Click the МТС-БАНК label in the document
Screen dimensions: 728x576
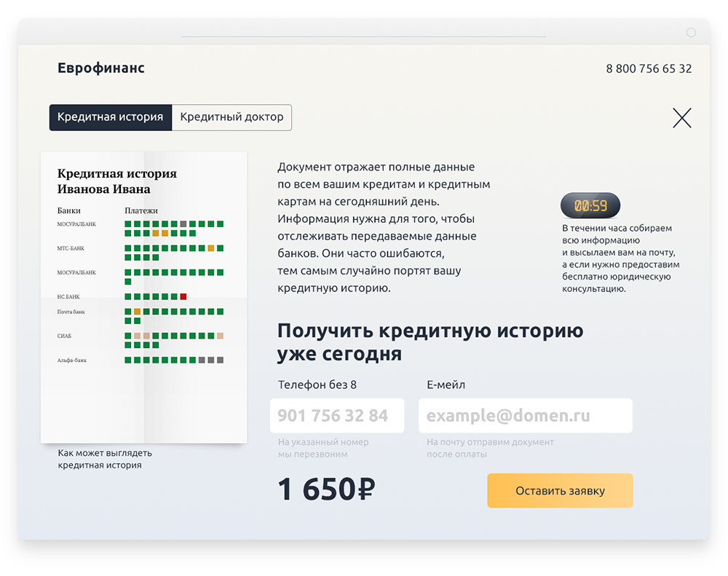pyautogui.click(x=71, y=248)
